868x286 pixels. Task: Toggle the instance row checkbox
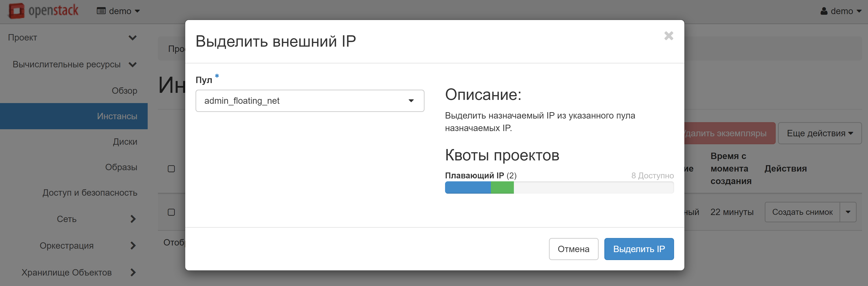pyautogui.click(x=171, y=212)
